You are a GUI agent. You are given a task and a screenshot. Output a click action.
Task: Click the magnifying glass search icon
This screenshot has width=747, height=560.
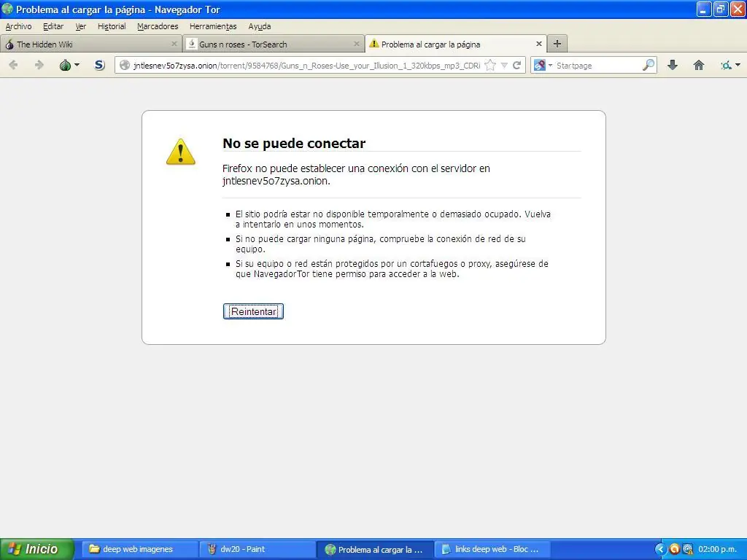(x=649, y=65)
